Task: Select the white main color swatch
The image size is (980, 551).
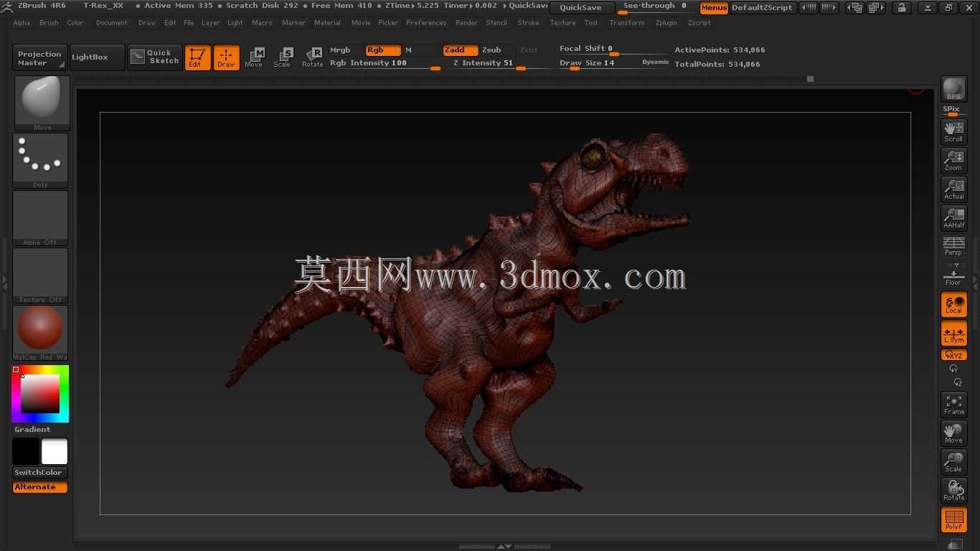Action: [x=55, y=452]
